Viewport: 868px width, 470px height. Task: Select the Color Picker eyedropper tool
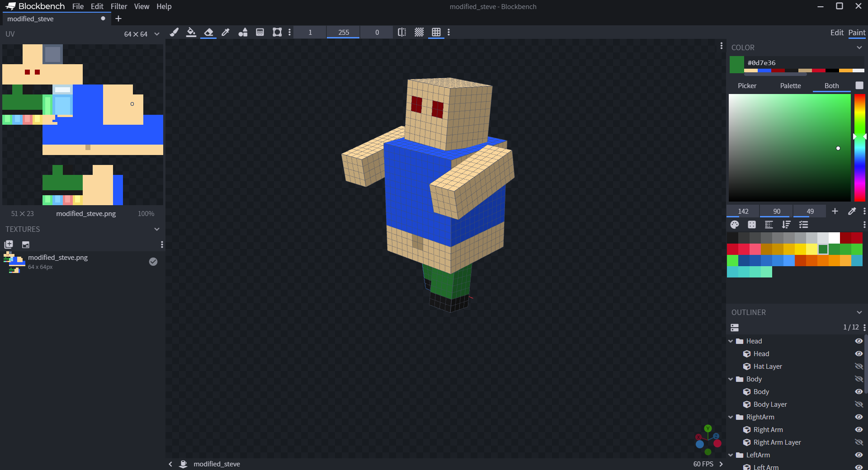click(226, 32)
